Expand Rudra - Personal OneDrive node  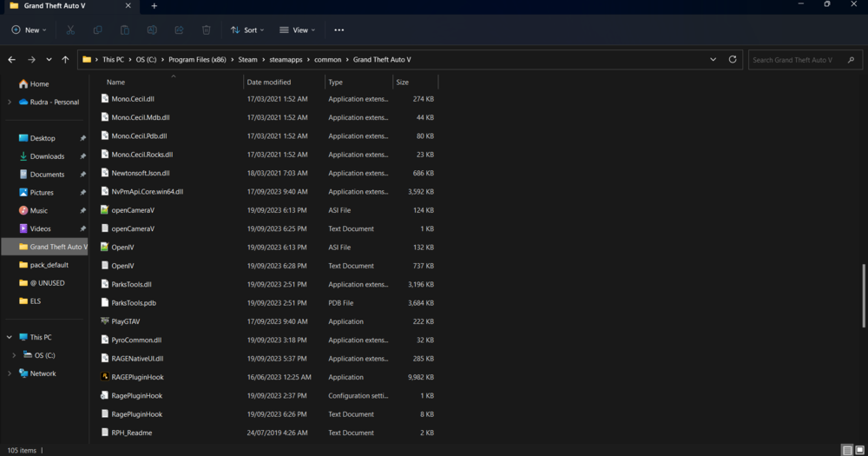[x=10, y=102]
